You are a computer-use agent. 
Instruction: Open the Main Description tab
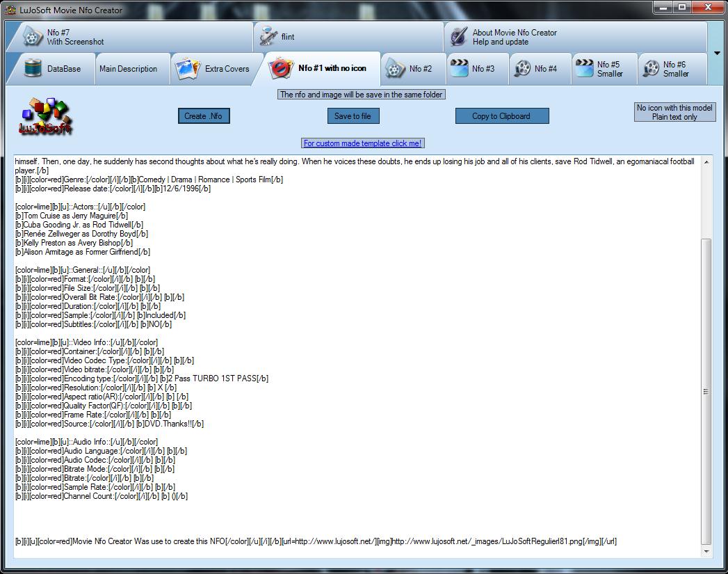coord(129,69)
